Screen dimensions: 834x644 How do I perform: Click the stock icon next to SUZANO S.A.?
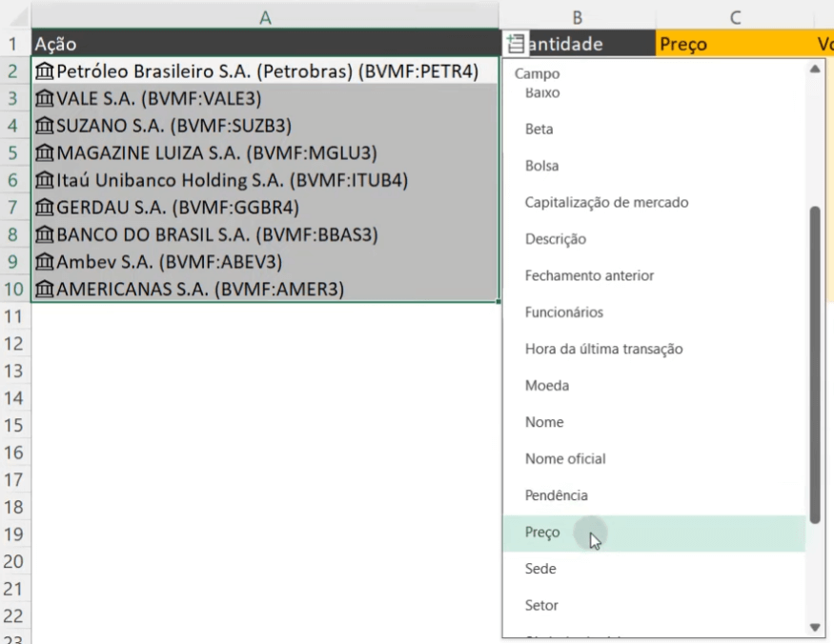(45, 126)
